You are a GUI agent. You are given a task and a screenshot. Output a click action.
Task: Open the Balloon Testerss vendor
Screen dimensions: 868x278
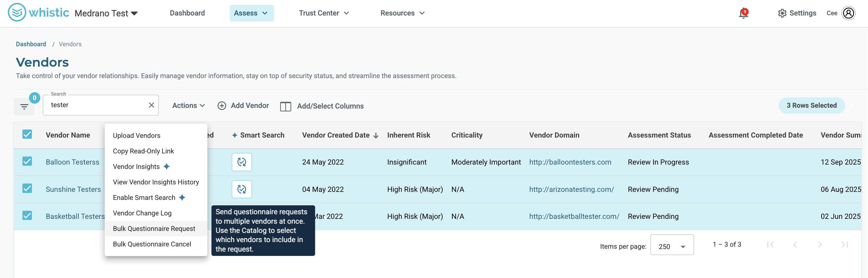[72, 162]
